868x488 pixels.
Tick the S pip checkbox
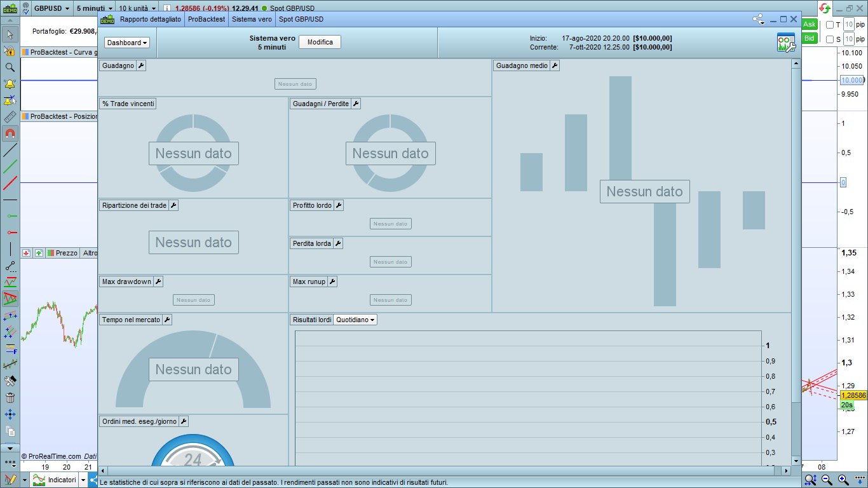(830, 39)
